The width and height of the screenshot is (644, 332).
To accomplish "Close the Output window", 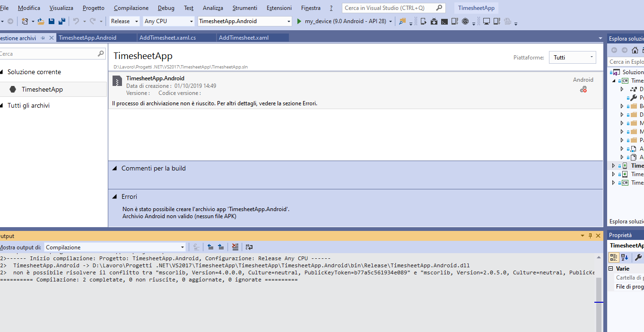I will pos(599,236).
